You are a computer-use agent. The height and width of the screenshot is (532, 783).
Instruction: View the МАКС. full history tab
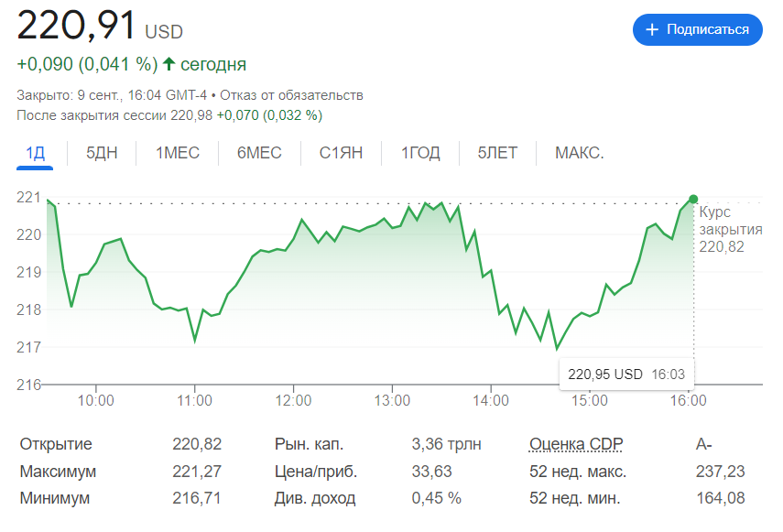click(579, 153)
